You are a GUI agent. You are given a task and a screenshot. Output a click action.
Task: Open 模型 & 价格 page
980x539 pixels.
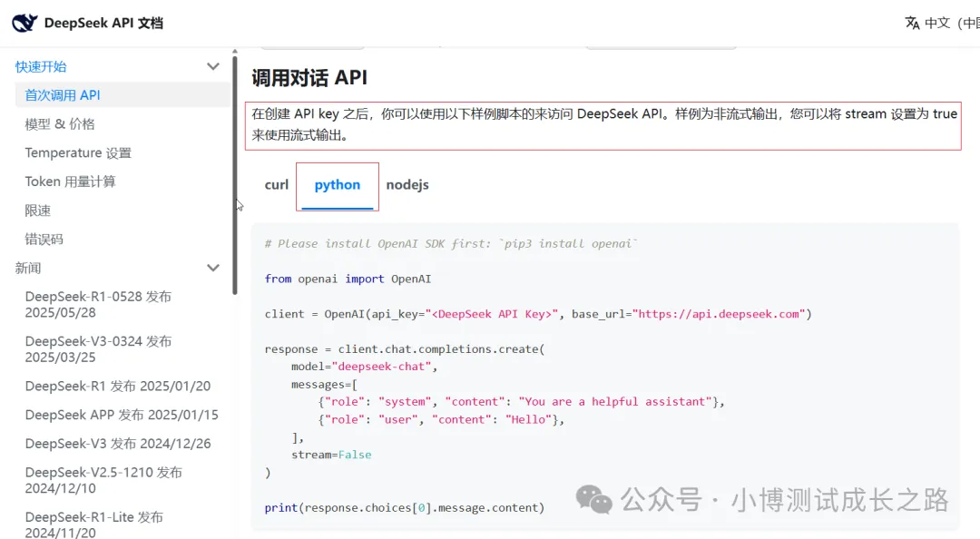(60, 123)
